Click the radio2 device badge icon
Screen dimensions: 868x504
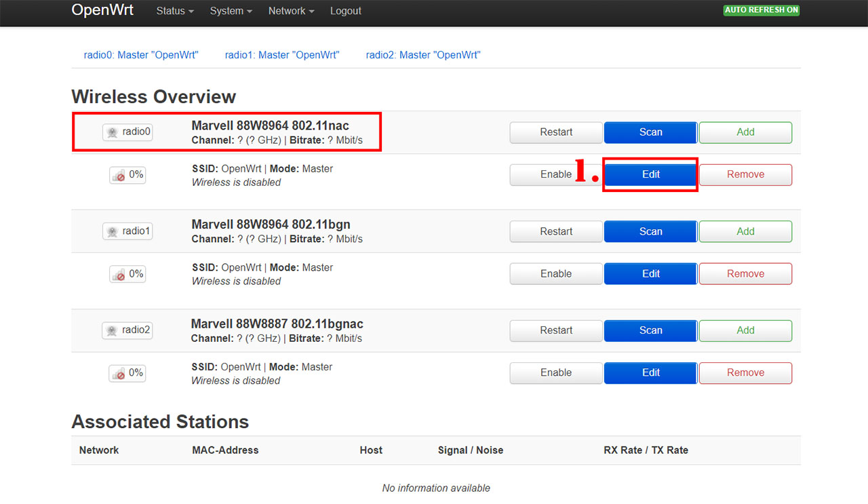click(127, 330)
